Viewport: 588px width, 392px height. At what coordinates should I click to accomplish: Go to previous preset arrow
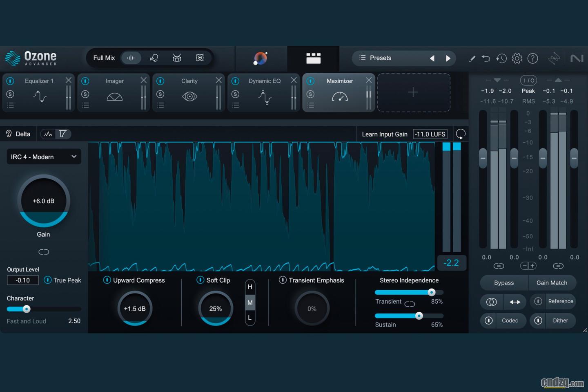432,58
